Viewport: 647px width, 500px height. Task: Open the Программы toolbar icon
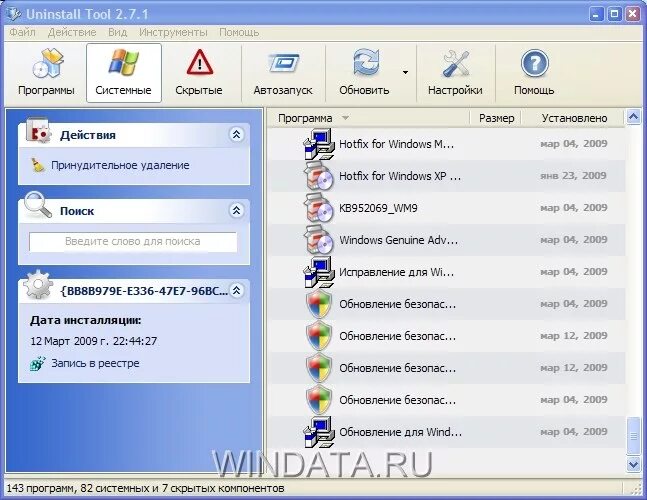point(47,63)
